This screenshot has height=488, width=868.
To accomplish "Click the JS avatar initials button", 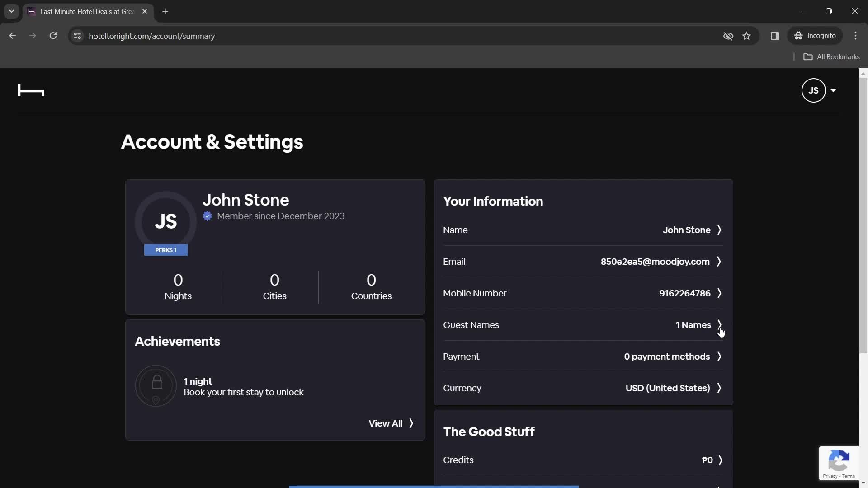I will [x=814, y=90].
